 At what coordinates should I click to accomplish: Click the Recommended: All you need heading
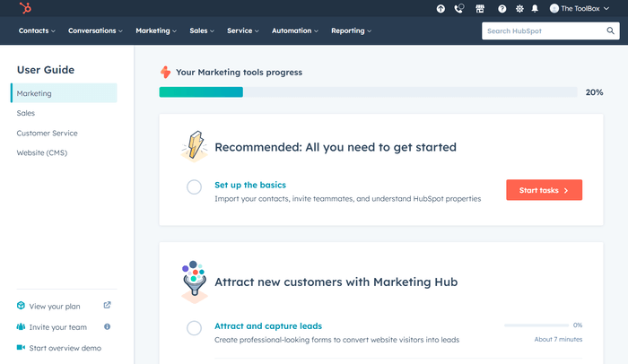336,147
